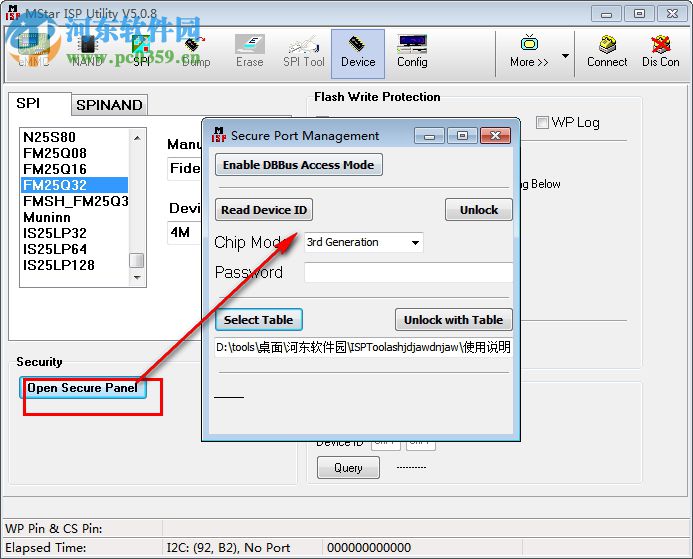This screenshot has width=693, height=559.
Task: Maximize the MStar ISP Utility window
Action: (640, 14)
